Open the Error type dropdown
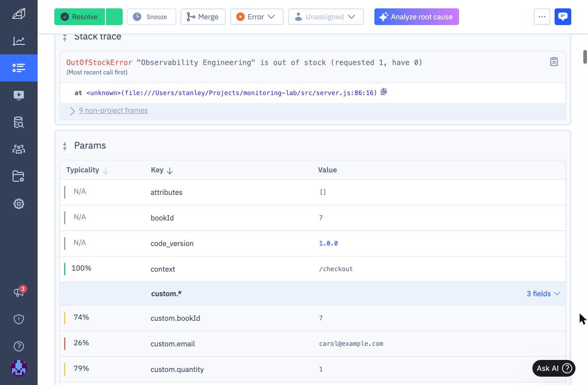 (x=257, y=17)
